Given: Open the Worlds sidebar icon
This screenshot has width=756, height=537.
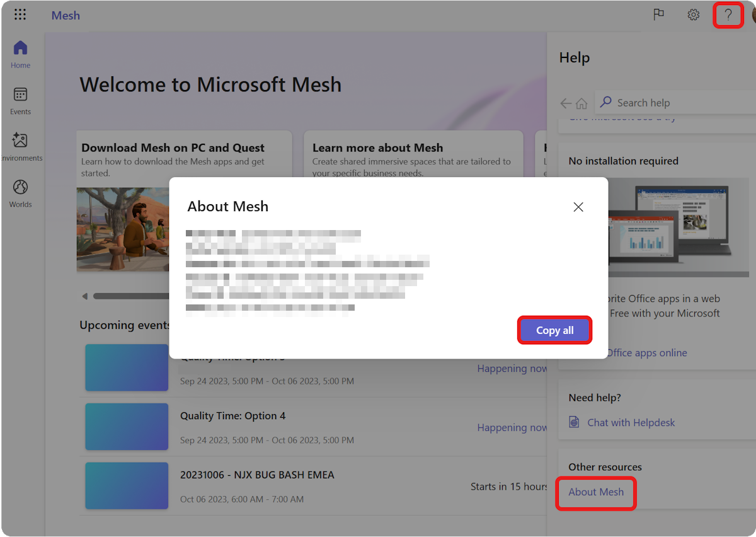Looking at the screenshot, I should pyautogui.click(x=20, y=192).
